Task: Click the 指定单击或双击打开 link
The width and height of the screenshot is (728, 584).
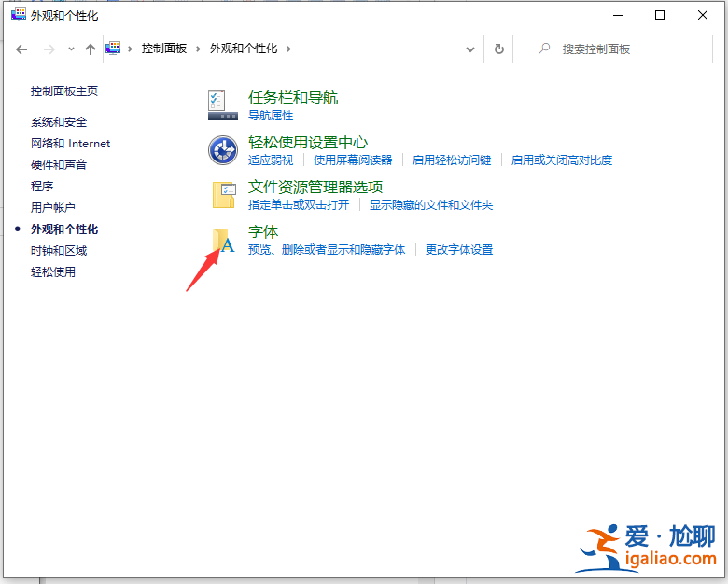Action: (x=299, y=204)
